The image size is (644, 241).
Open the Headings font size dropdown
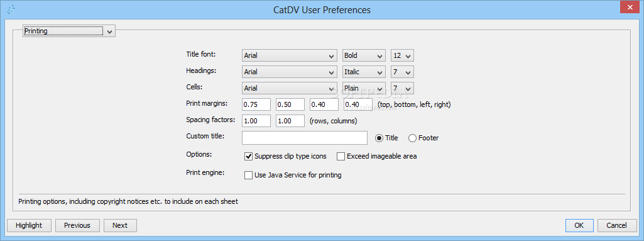403,72
